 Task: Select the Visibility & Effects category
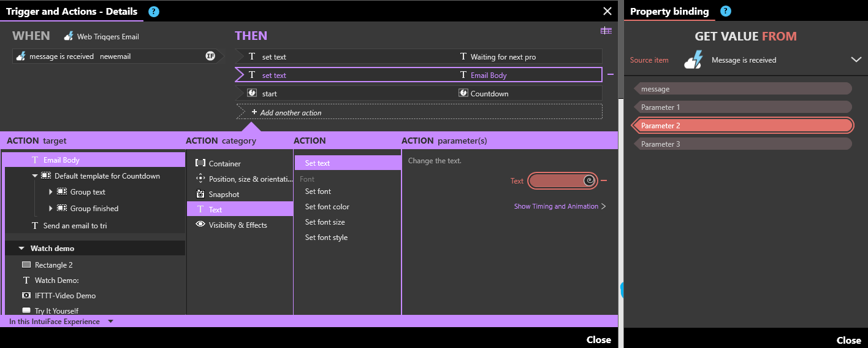pyautogui.click(x=240, y=225)
